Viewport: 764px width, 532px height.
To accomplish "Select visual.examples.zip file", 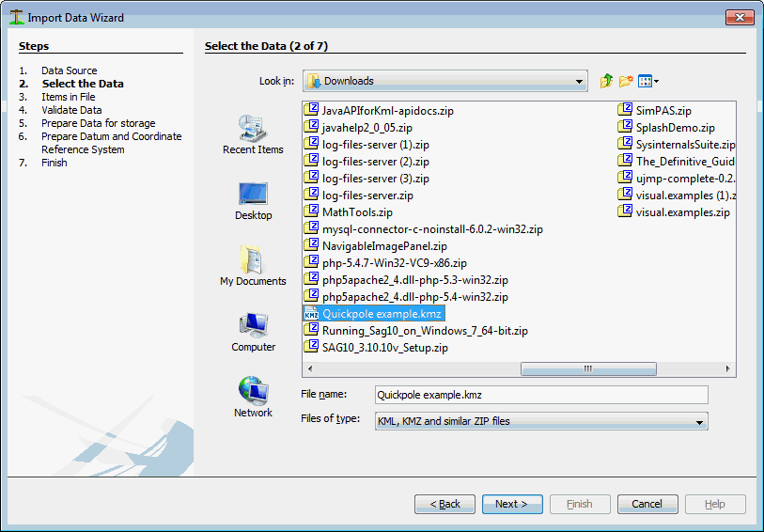I will click(674, 212).
